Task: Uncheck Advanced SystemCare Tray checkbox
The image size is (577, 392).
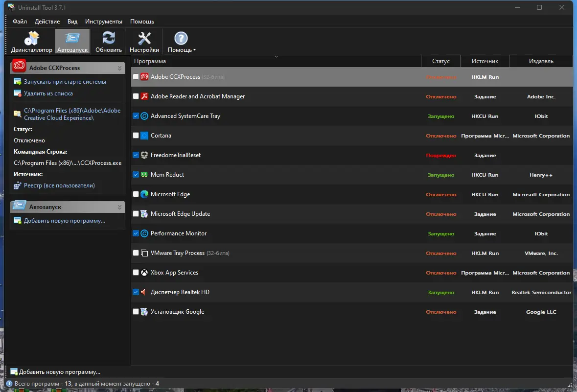Action: click(136, 115)
